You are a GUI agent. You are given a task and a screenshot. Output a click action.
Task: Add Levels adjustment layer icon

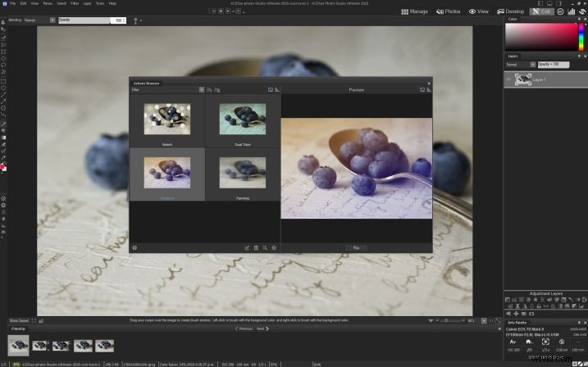tap(514, 300)
